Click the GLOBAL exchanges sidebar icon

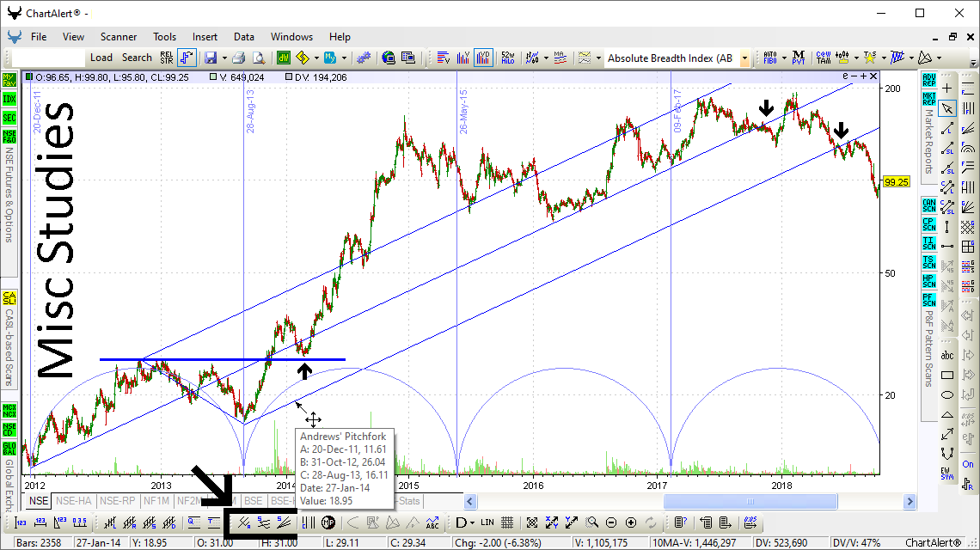pos(9,448)
